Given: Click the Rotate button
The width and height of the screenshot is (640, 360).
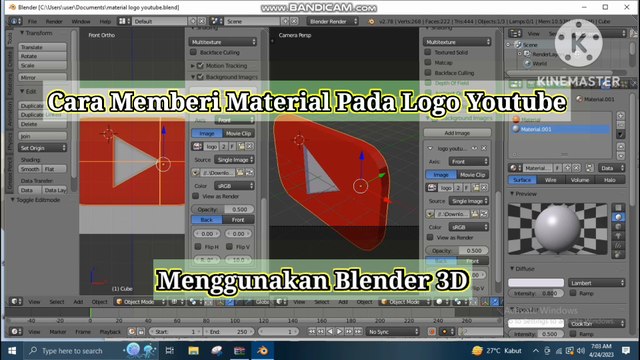Looking at the screenshot, I should [42, 56].
